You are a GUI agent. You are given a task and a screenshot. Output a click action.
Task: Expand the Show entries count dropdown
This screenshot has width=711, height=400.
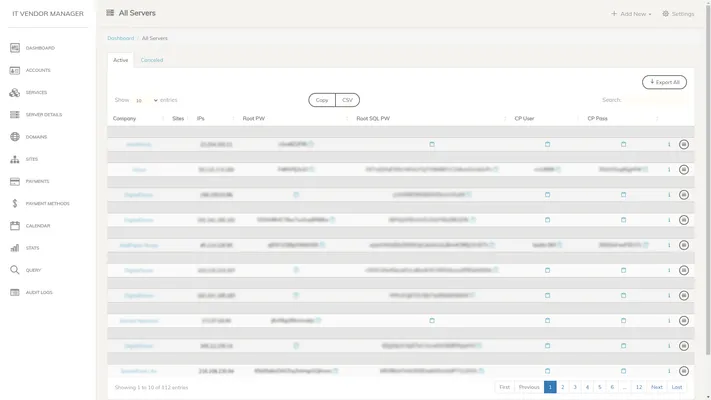(145, 100)
